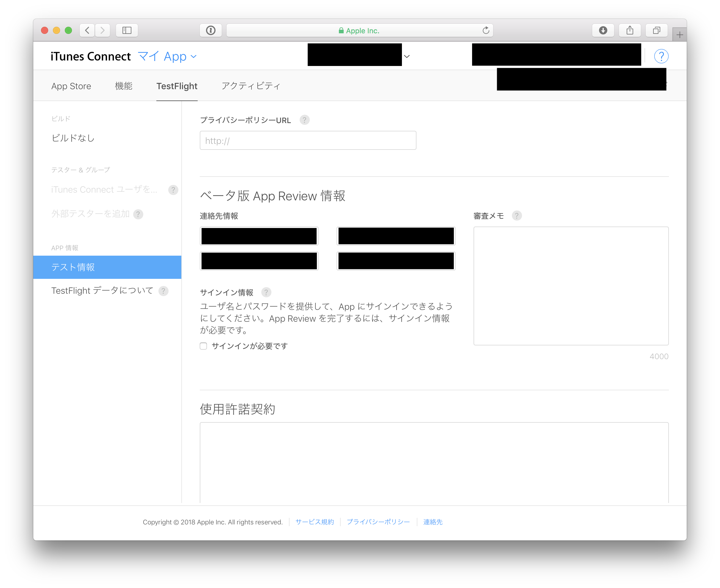Open the Safari share sheet
The height and width of the screenshot is (588, 720).
tap(630, 30)
